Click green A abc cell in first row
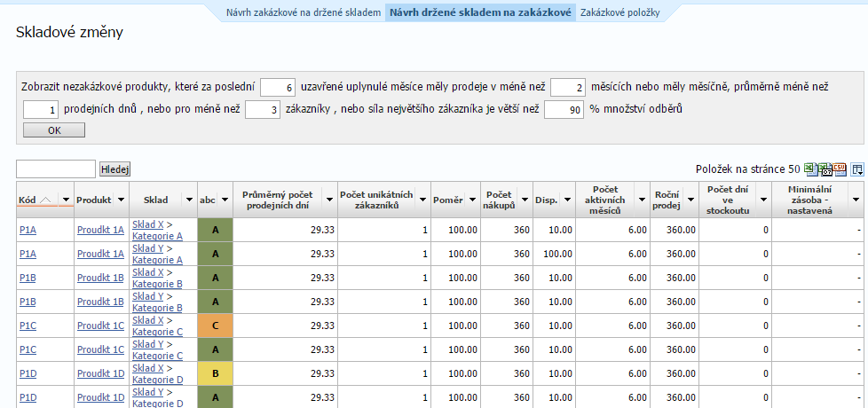 (216, 230)
